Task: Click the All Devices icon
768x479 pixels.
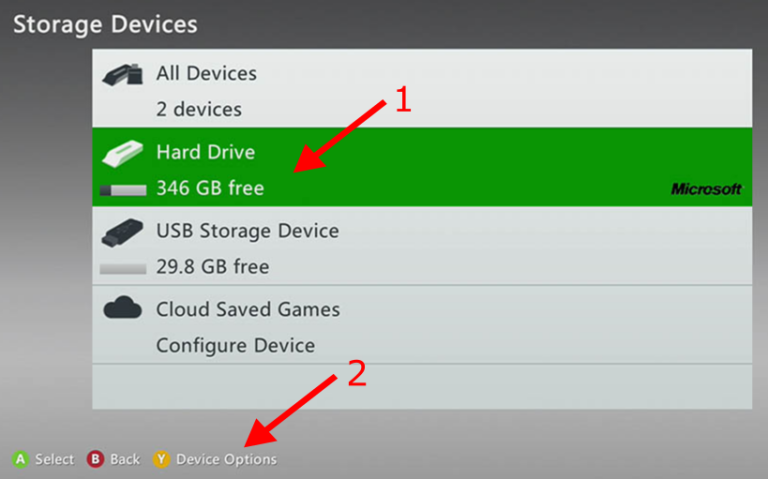Action: pos(122,75)
